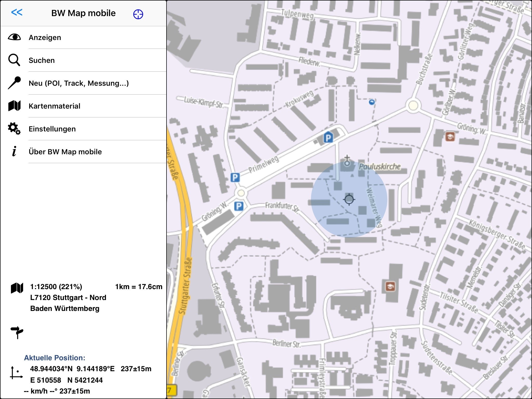
Task: Select the Anzeigen menu entry
Action: click(x=45, y=37)
